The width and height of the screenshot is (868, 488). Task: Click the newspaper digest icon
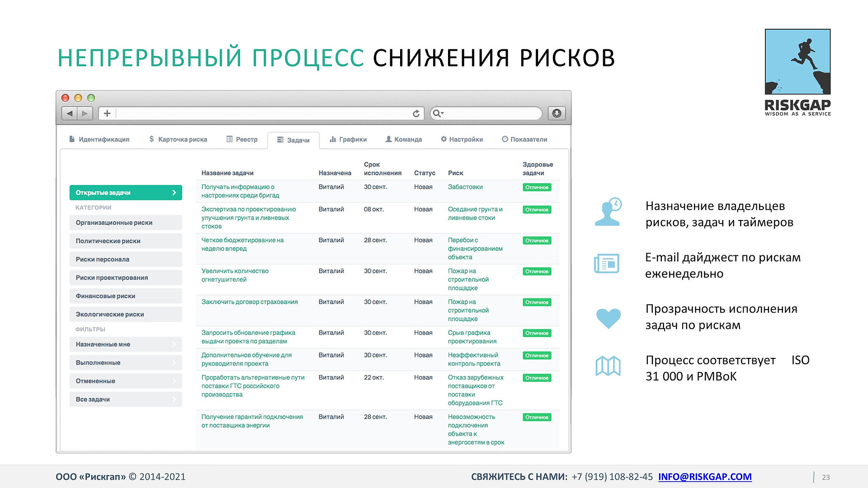tap(606, 263)
